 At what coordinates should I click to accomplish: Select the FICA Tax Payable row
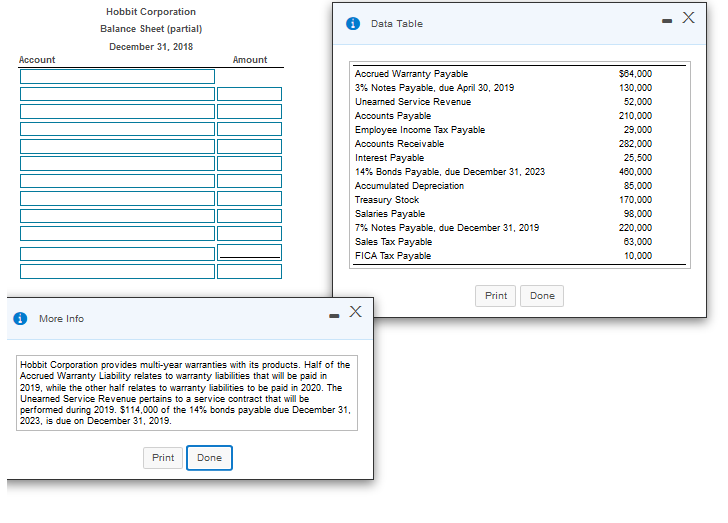(520, 256)
